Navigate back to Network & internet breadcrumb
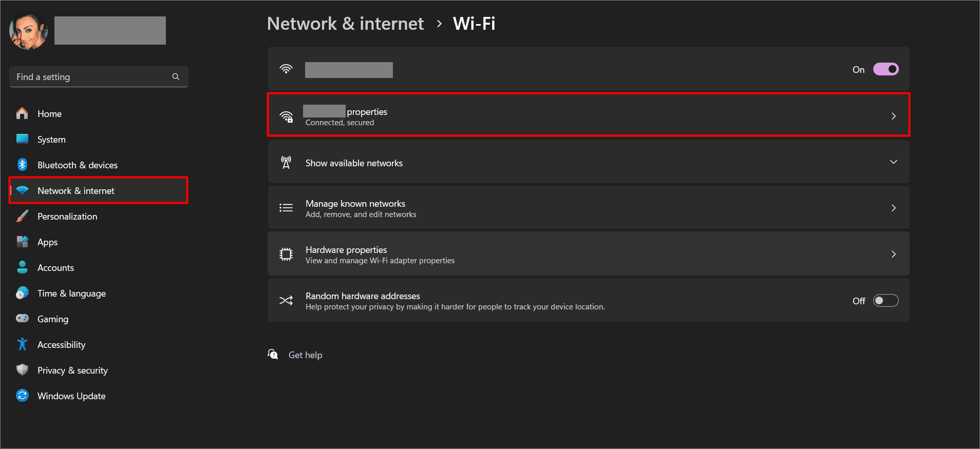The width and height of the screenshot is (980, 449). 345,23
